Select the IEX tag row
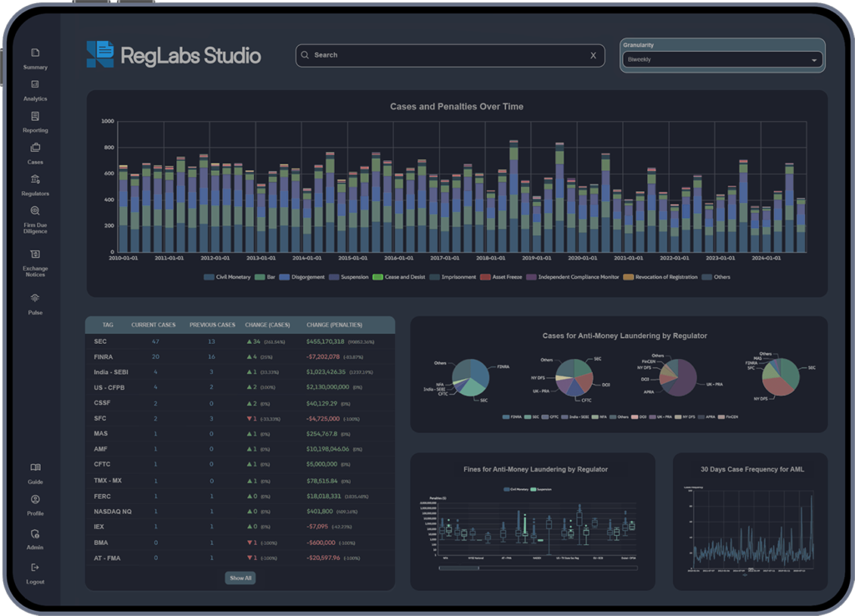Screen dimensions: 855x616 240,527
